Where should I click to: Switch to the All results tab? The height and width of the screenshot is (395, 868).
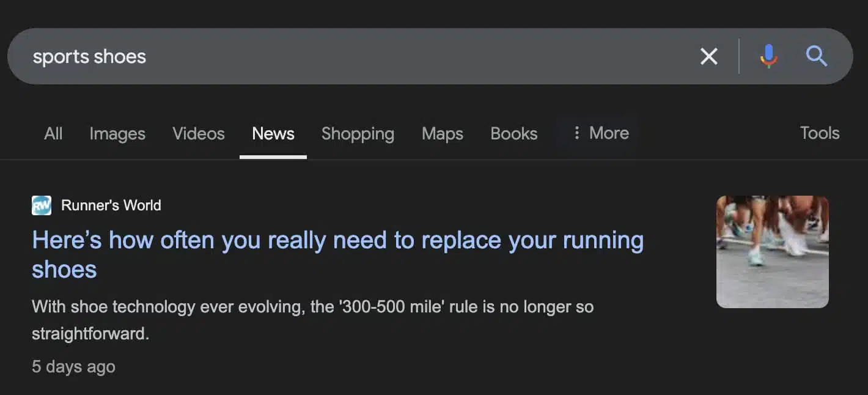pyautogui.click(x=53, y=133)
